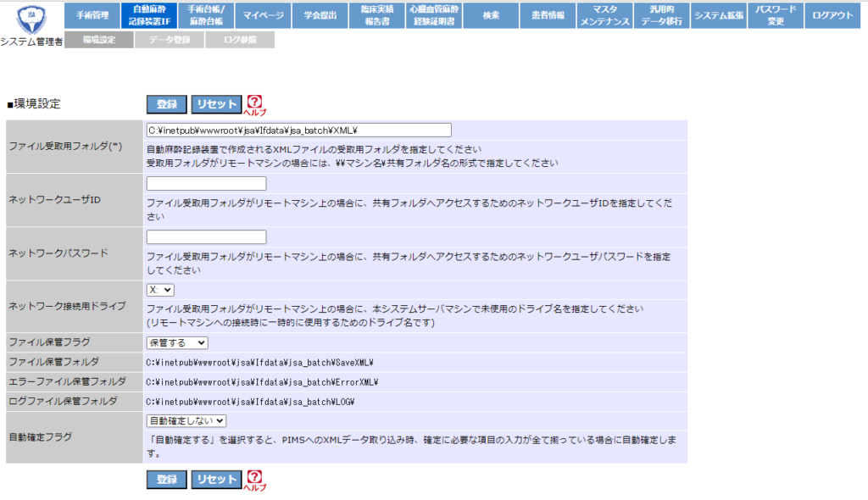Focus the ネットワークパスワード input field
The image size is (868, 500).
pos(206,237)
